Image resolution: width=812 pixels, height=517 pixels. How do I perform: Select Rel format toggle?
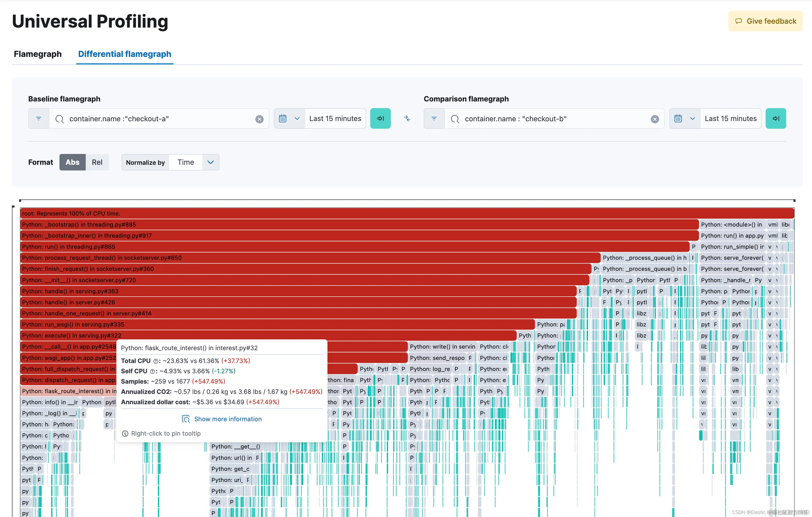point(97,162)
